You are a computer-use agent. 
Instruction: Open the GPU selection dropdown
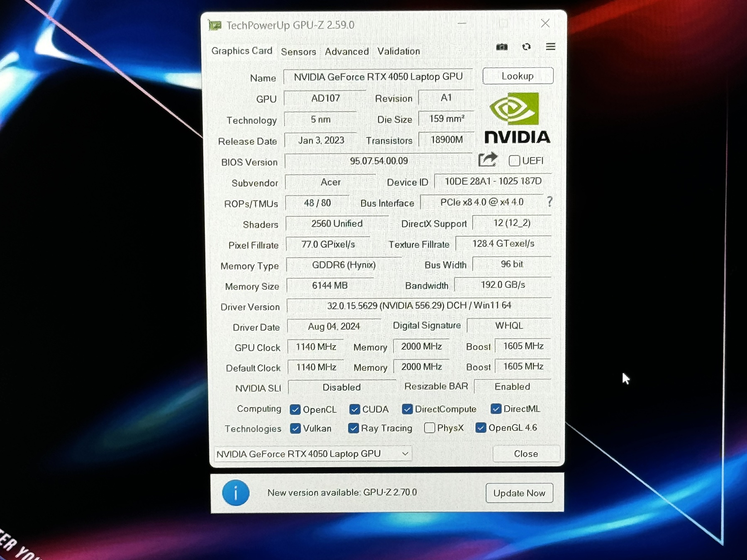(312, 454)
